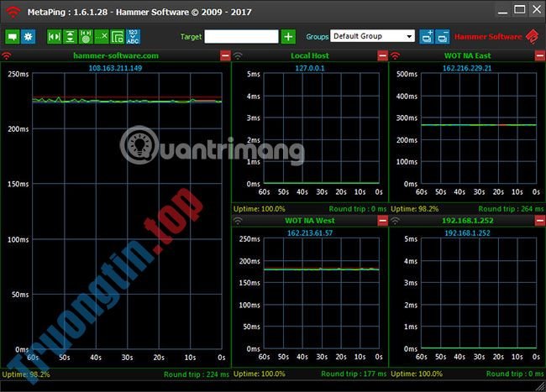Click the Hammer Software link text

[x=488, y=37]
